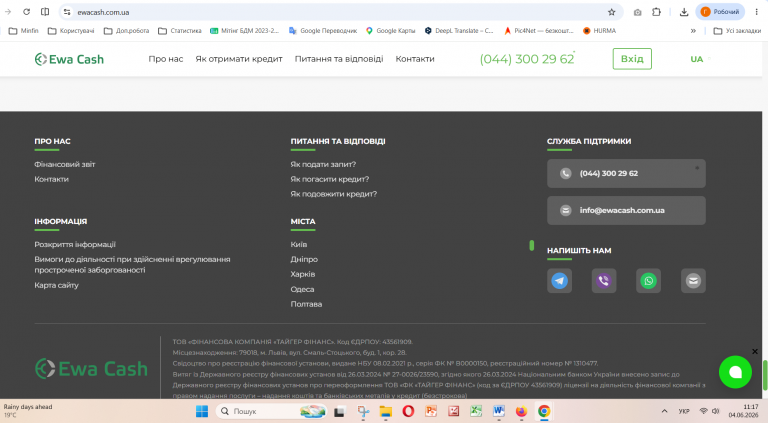Open the Minfin bookmark folder
This screenshot has width=768, height=423.
(x=24, y=30)
